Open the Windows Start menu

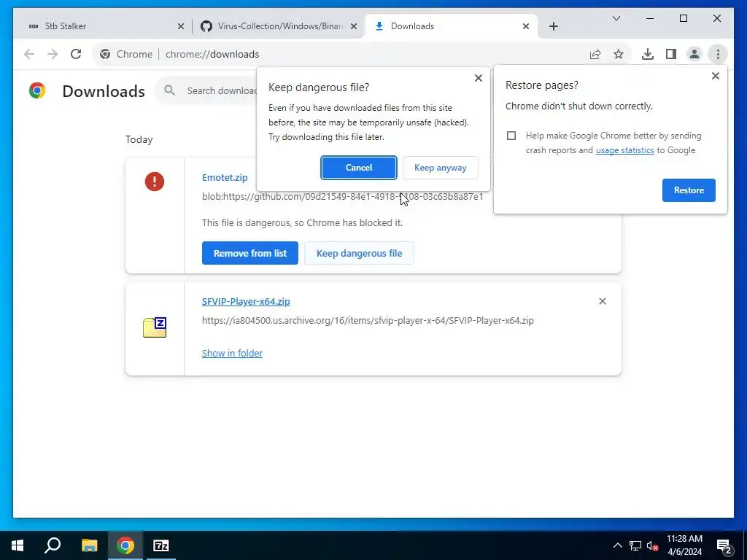click(18, 545)
